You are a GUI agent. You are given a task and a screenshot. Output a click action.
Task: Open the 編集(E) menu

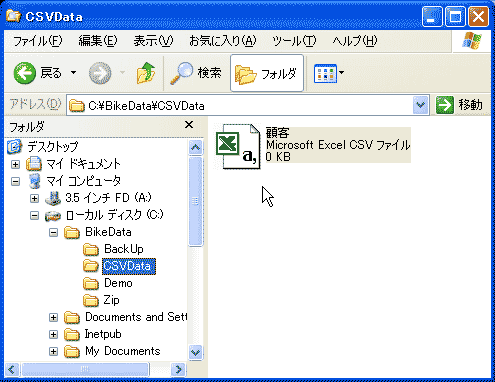98,41
